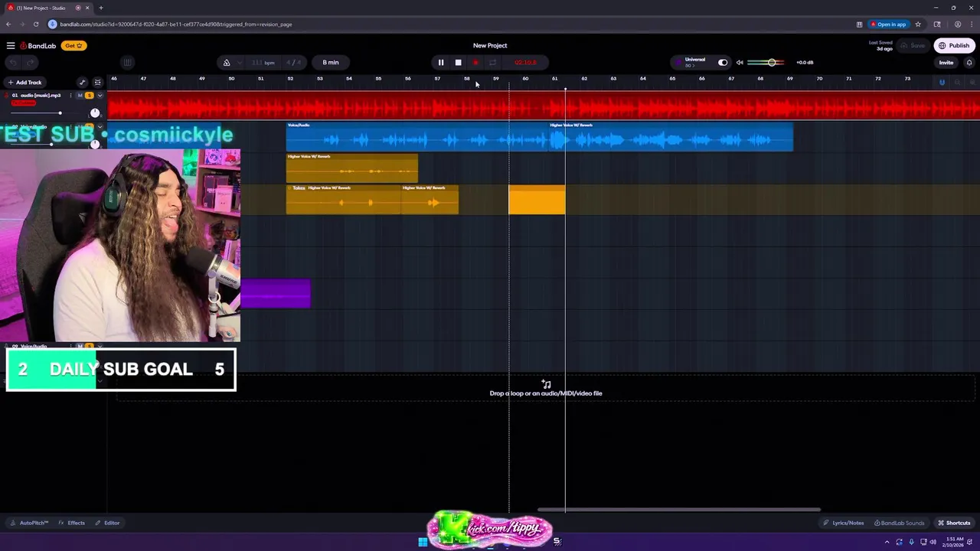
Task: Solo track 01 audio [music].mp3
Action: pos(89,96)
